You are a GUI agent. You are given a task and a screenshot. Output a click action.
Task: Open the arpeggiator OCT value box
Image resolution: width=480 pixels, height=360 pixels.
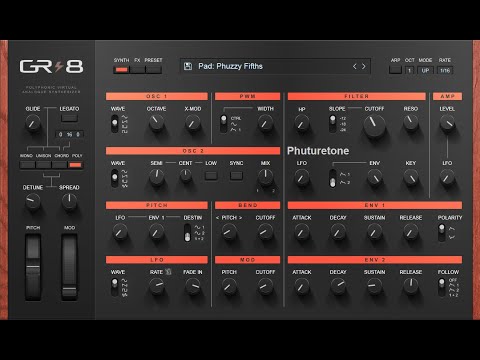pos(410,70)
